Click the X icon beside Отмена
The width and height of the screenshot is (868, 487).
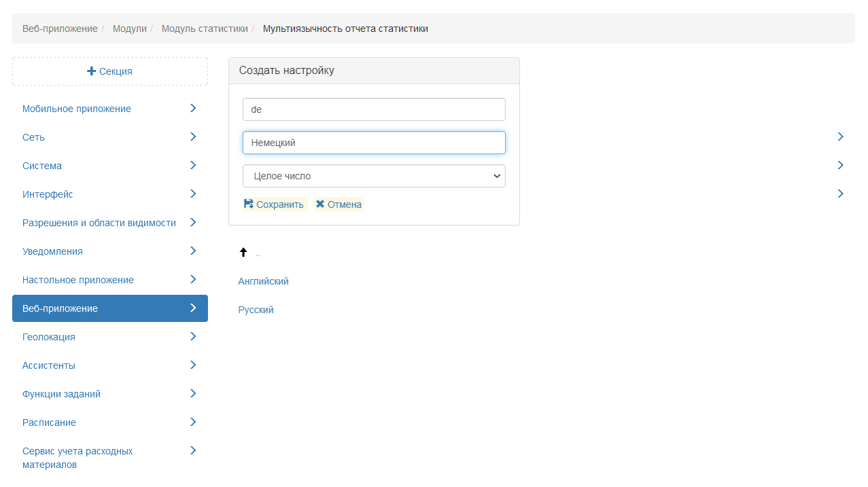[x=320, y=204]
